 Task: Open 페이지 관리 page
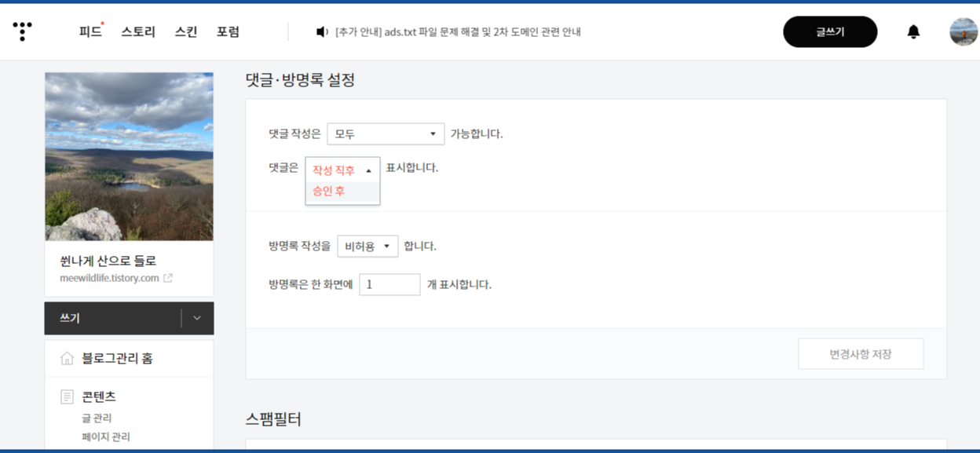pos(106,437)
